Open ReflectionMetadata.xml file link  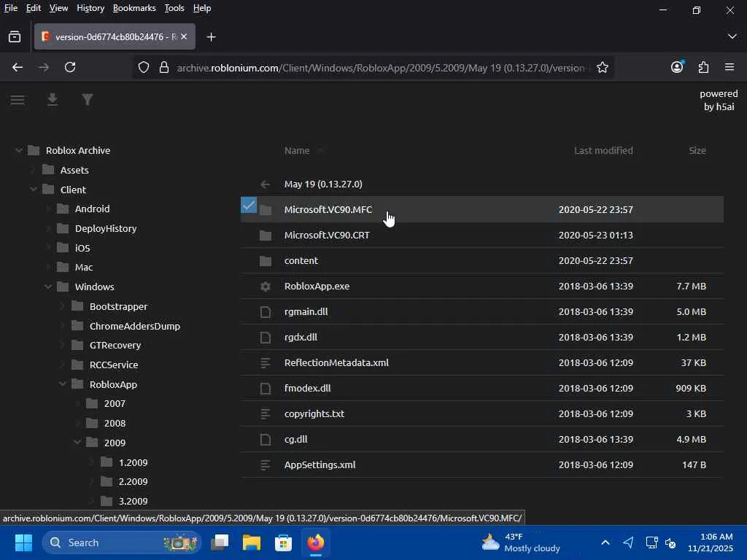click(336, 363)
